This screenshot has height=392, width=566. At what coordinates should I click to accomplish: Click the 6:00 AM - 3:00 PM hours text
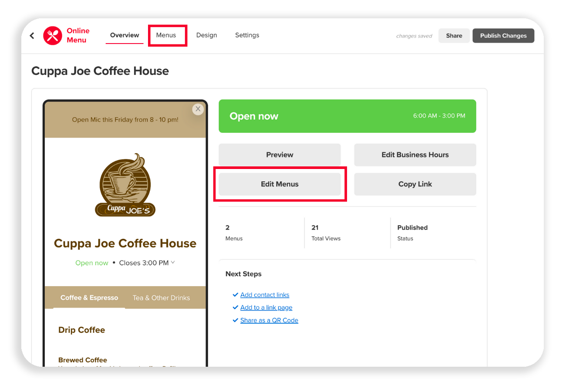coord(439,116)
